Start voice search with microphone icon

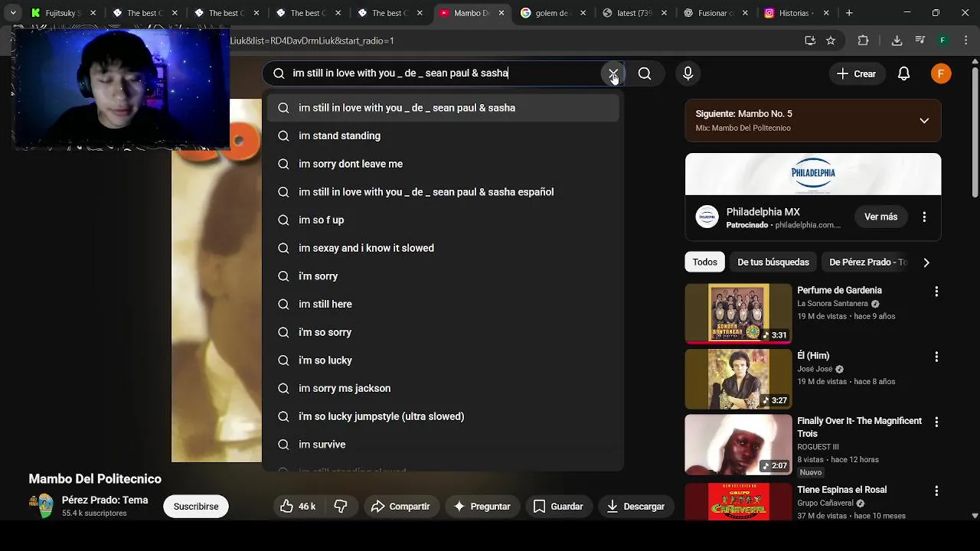tap(688, 73)
